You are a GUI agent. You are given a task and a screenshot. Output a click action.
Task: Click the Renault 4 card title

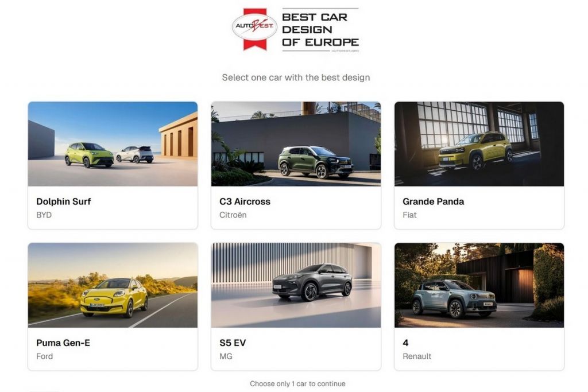(405, 343)
